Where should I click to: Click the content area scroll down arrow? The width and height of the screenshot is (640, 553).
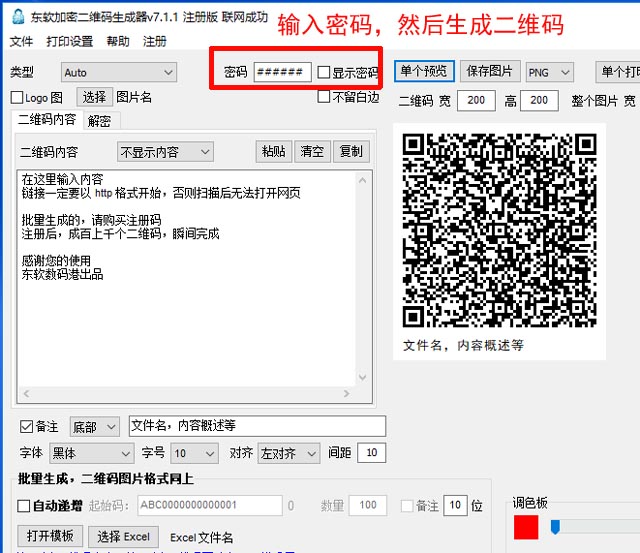362,377
